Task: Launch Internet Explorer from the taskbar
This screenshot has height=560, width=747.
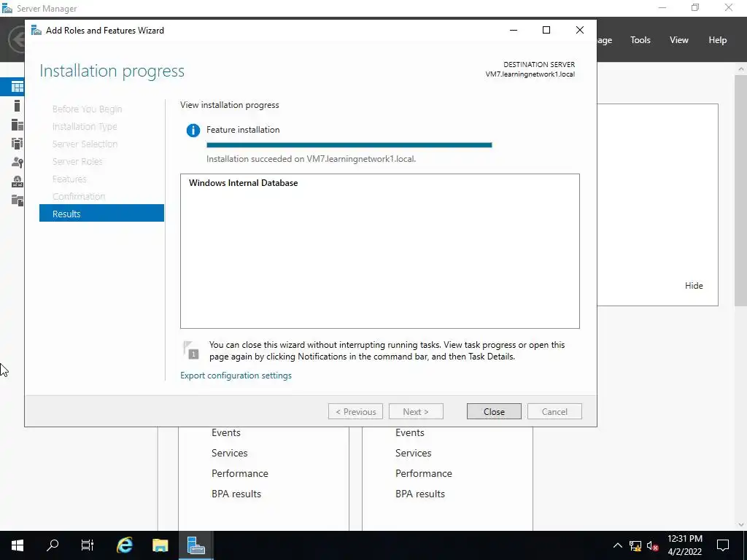Action: [x=124, y=545]
